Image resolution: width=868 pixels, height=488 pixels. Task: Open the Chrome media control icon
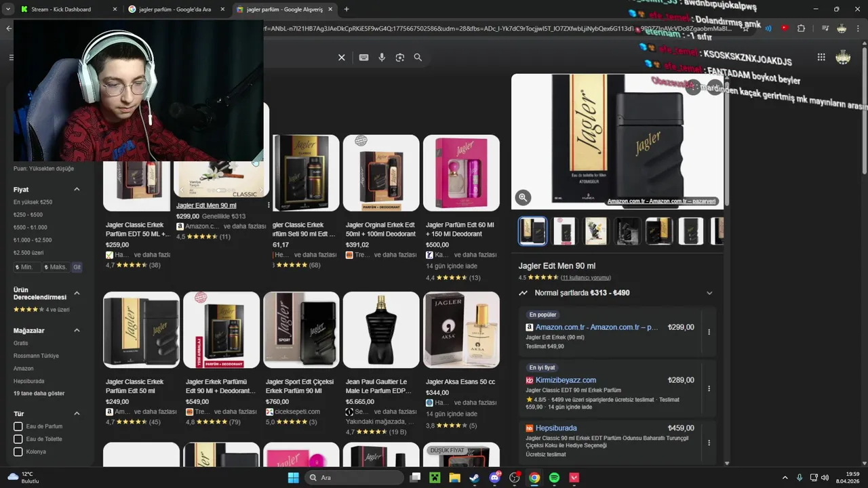tap(825, 28)
